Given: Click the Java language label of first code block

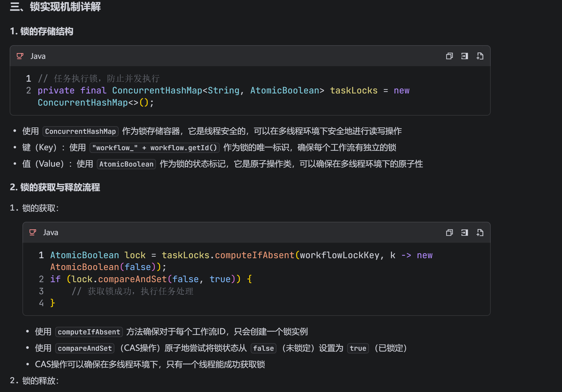Looking at the screenshot, I should tap(38, 56).
